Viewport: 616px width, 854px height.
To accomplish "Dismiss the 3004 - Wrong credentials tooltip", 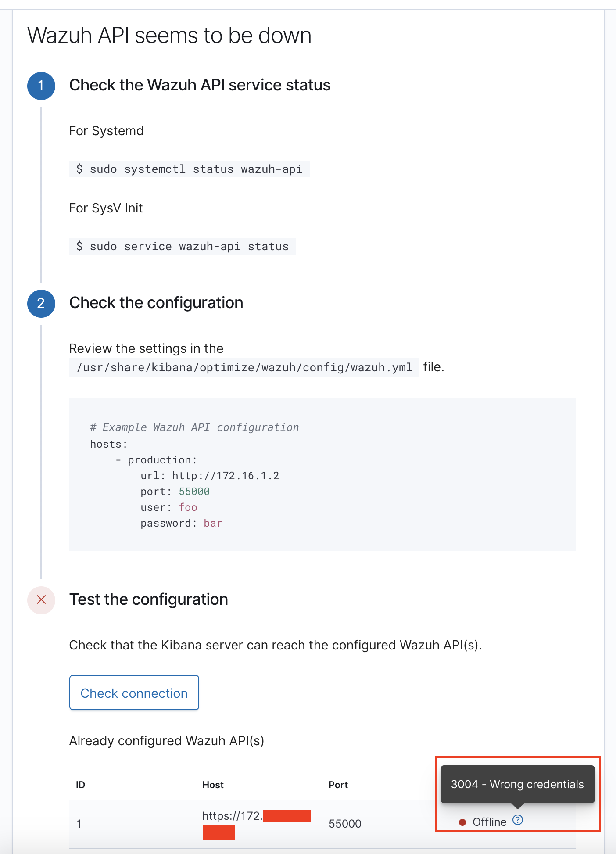I will point(517,784).
